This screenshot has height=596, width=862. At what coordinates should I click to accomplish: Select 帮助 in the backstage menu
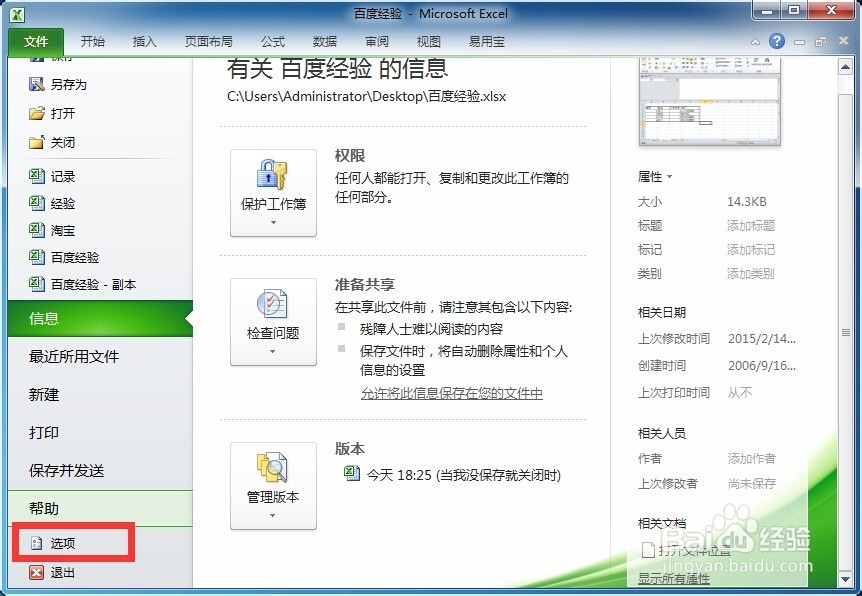coord(100,509)
